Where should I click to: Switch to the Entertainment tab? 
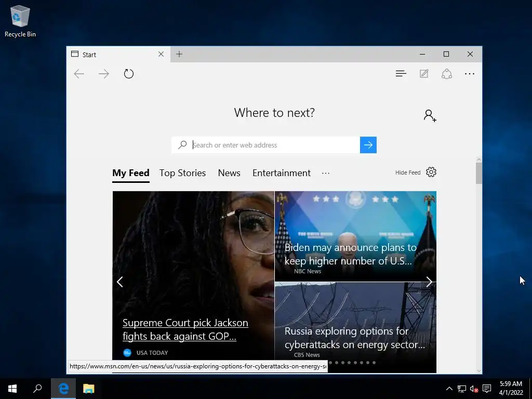coord(282,173)
